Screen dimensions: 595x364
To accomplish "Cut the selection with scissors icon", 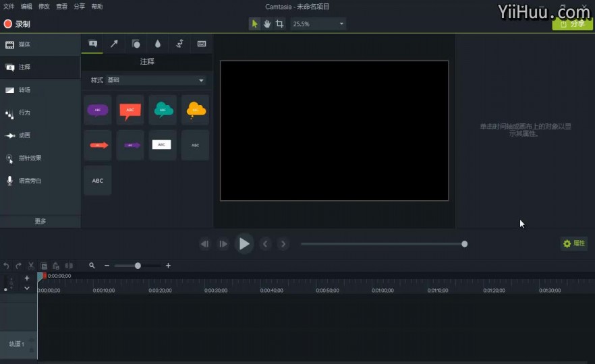I will [31, 266].
